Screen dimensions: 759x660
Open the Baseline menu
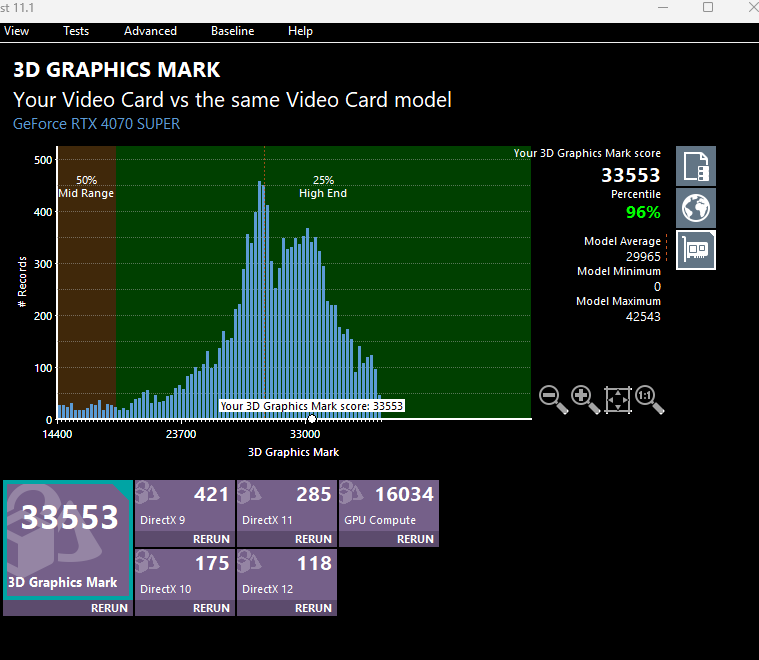232,31
